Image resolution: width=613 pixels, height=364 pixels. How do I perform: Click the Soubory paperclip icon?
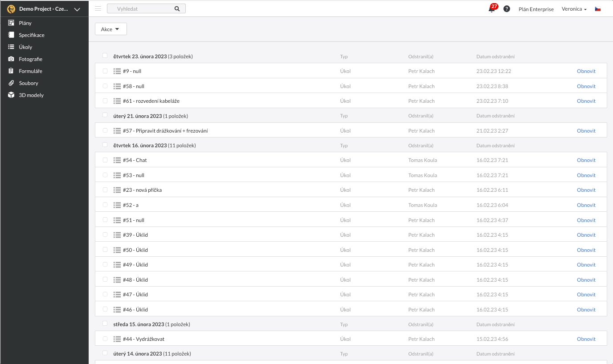click(11, 83)
